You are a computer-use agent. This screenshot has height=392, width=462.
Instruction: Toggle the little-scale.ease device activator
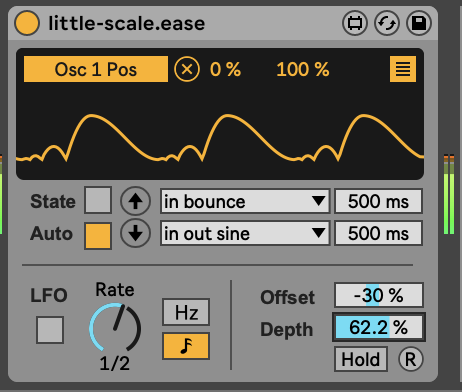[x=27, y=23]
